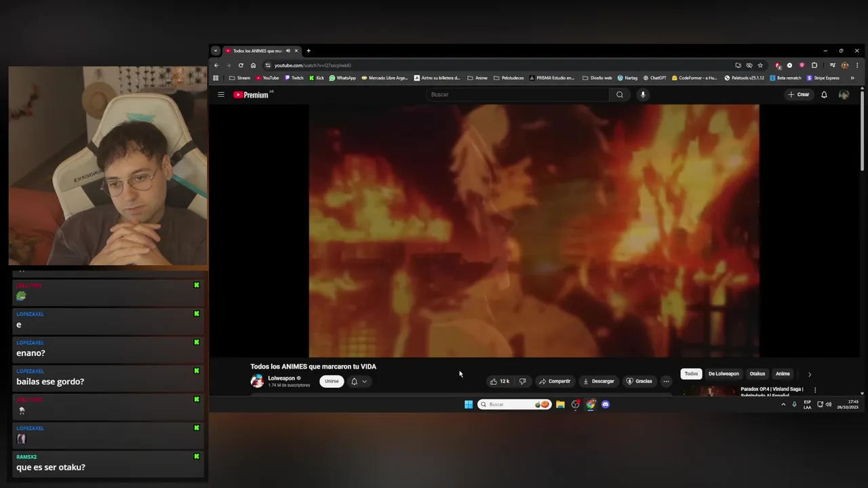Open options for Paradox OP.4 video
Viewport: 868px width, 488px height.
click(815, 390)
